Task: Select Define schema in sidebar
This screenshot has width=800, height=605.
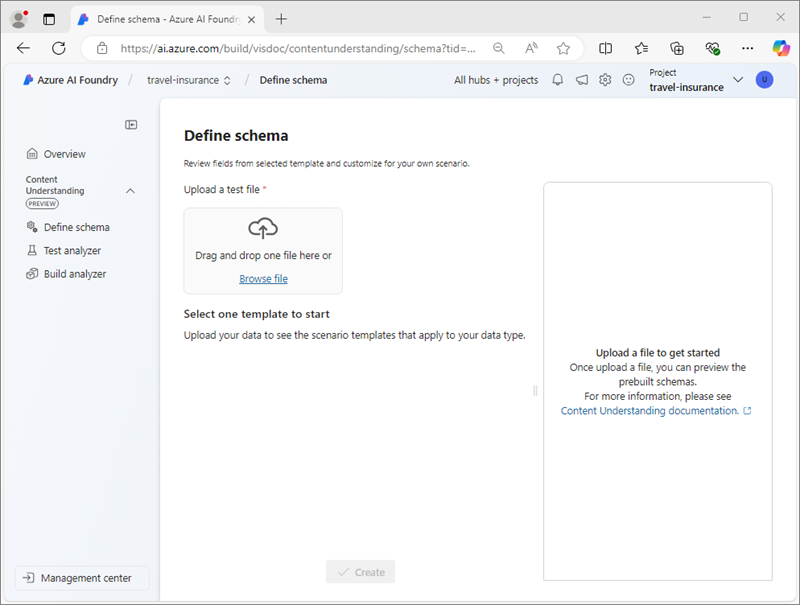Action: (68, 227)
